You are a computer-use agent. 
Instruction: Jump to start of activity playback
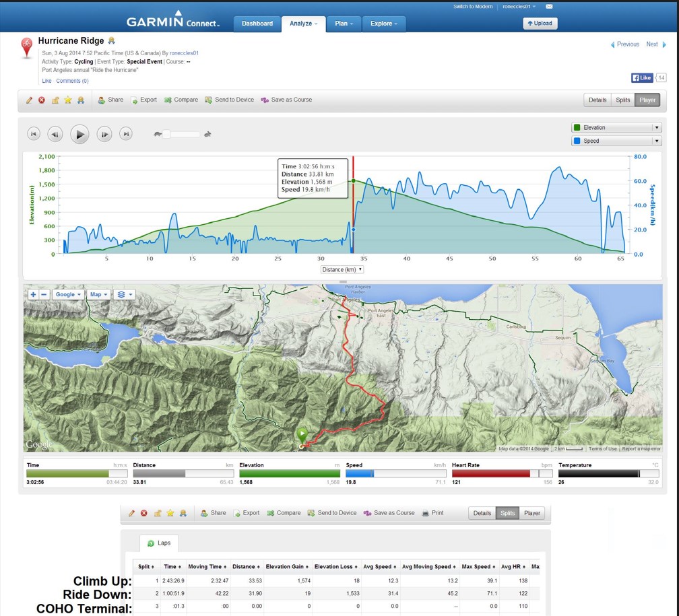34,134
